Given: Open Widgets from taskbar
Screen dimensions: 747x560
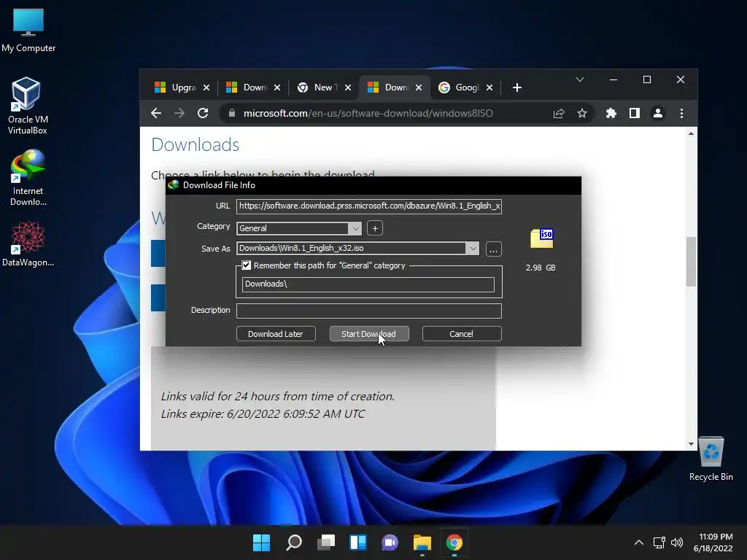Looking at the screenshot, I should click(358, 542).
